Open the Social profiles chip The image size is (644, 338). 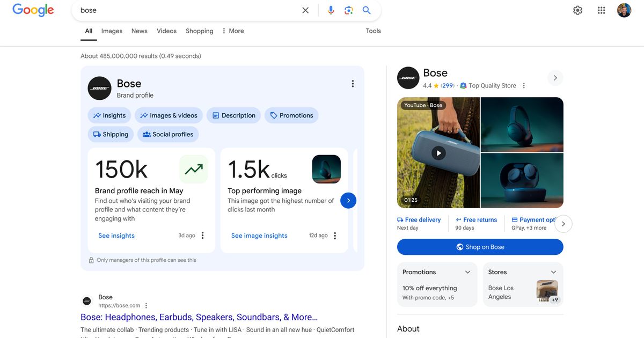coord(168,134)
